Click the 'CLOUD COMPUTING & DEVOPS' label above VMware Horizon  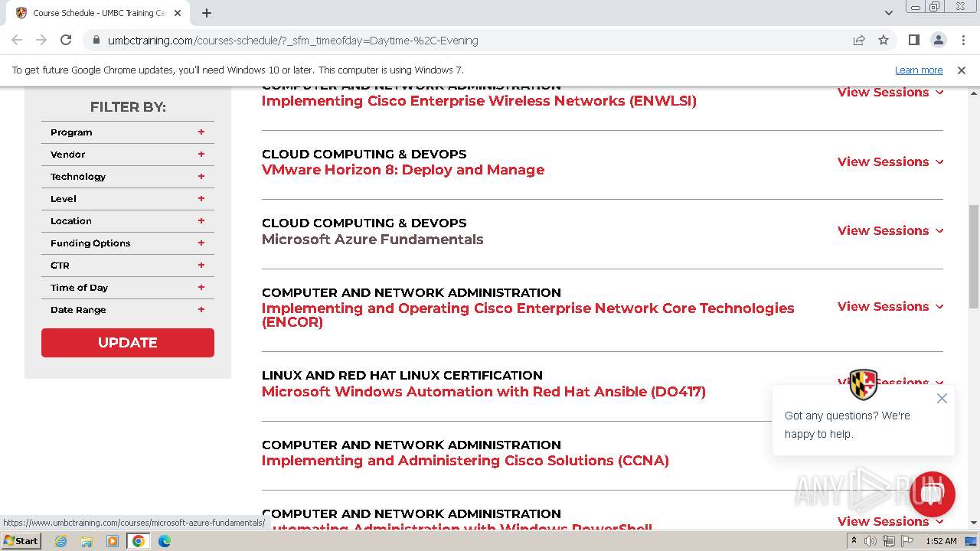click(364, 154)
